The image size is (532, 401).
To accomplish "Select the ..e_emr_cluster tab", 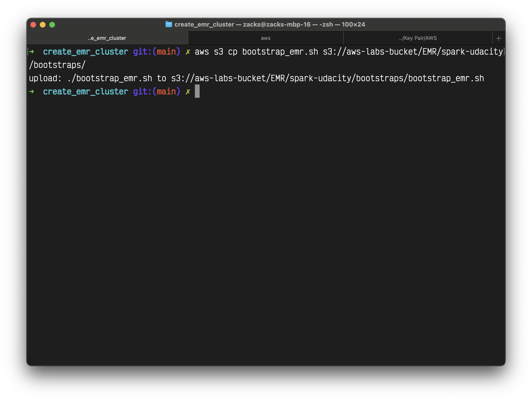I will tap(107, 38).
